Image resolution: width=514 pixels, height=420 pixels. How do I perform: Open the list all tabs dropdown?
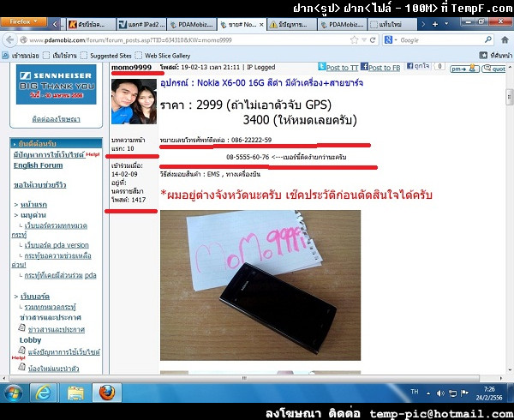tap(446, 24)
